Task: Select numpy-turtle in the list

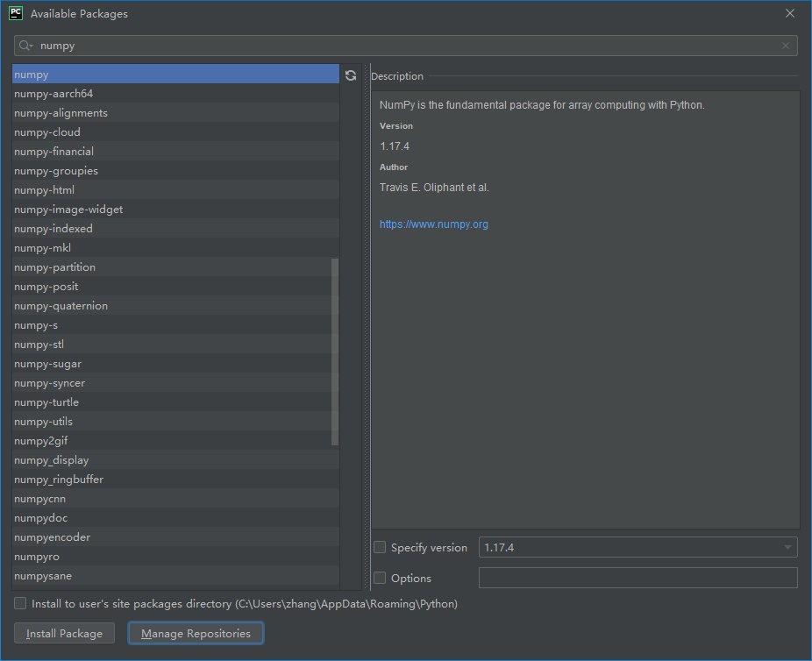Action: point(175,402)
